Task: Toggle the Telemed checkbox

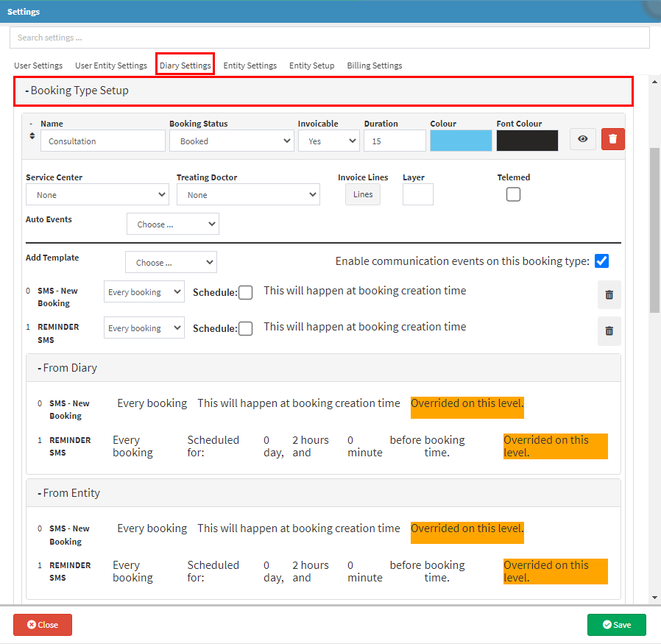Action: (513, 194)
